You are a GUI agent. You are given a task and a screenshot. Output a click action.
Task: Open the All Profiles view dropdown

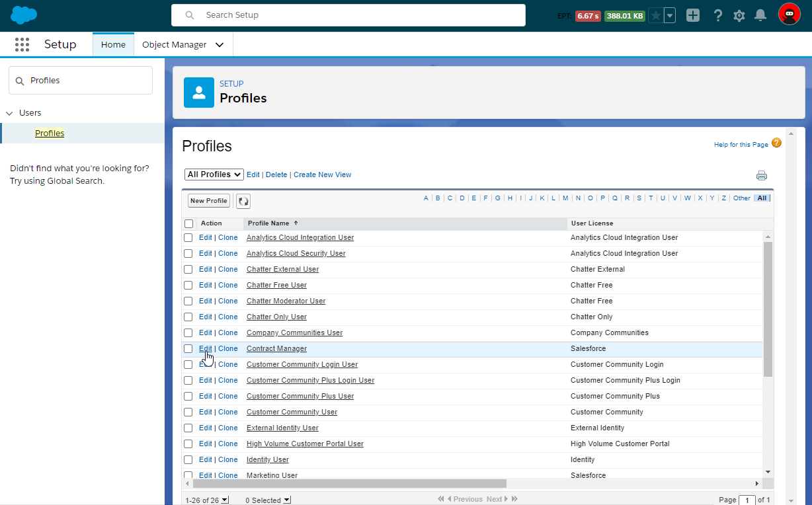pyautogui.click(x=214, y=175)
